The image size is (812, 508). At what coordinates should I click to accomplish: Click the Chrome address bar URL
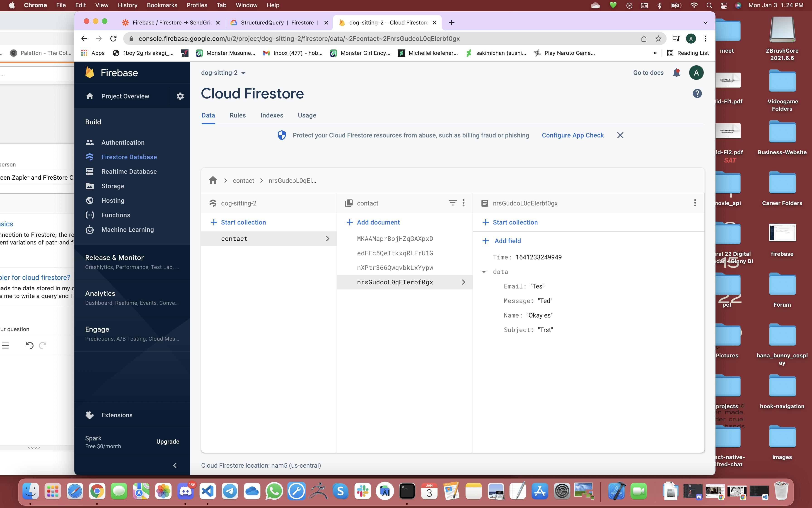tap(299, 39)
